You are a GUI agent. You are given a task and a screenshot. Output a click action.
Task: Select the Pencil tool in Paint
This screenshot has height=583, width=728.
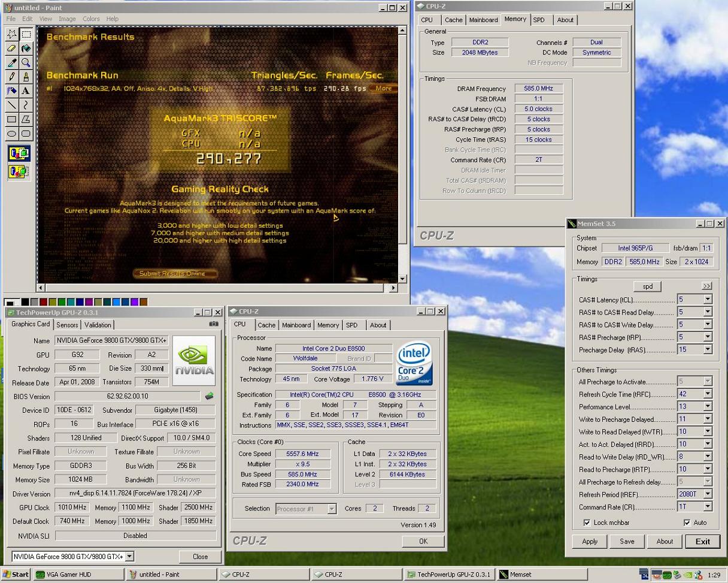click(12, 77)
